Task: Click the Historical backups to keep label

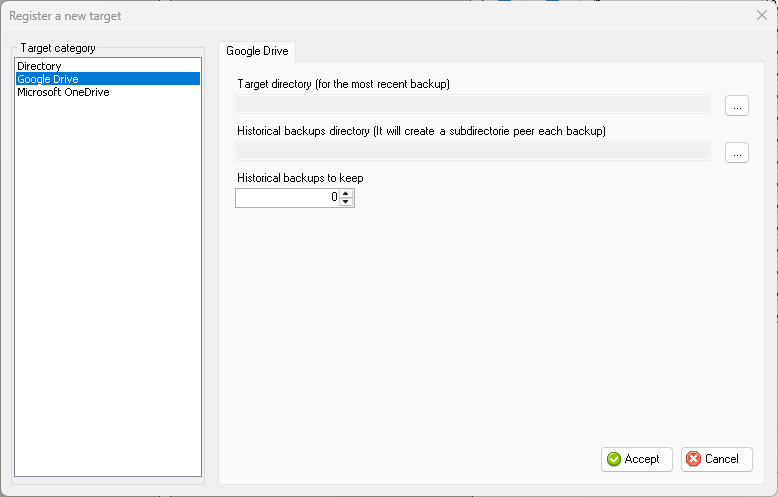Action: point(300,178)
